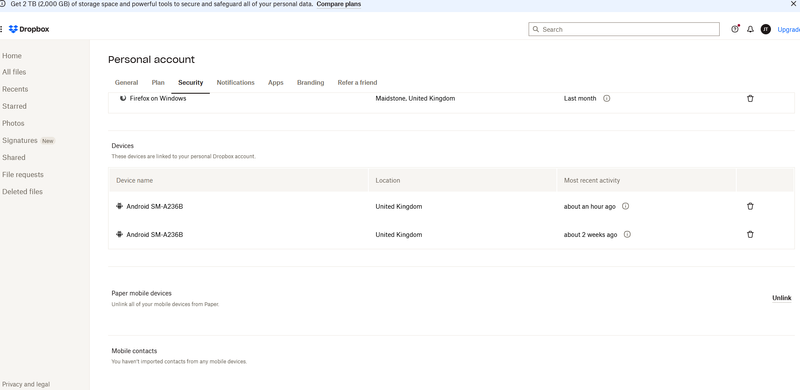Go to Home in the sidebar
The height and width of the screenshot is (390, 800).
12,56
